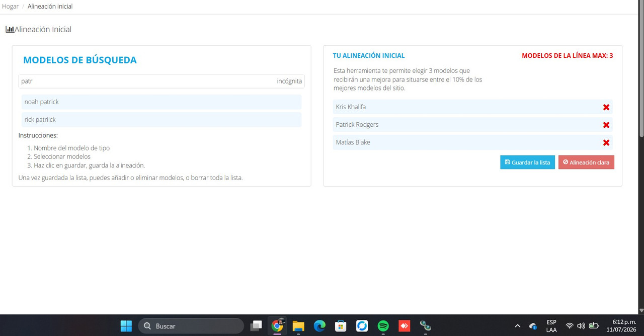
Task: Launch Microsoft Edge from the taskbar
Action: click(319, 326)
